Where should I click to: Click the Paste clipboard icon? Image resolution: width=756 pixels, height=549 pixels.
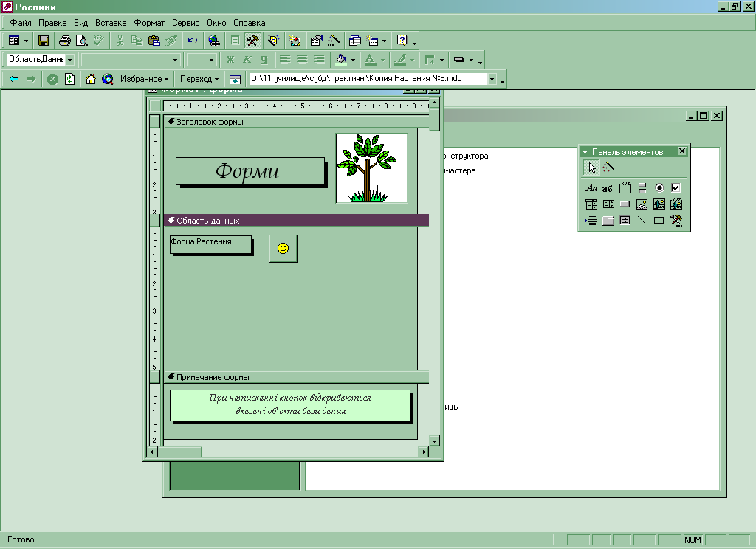coord(154,41)
